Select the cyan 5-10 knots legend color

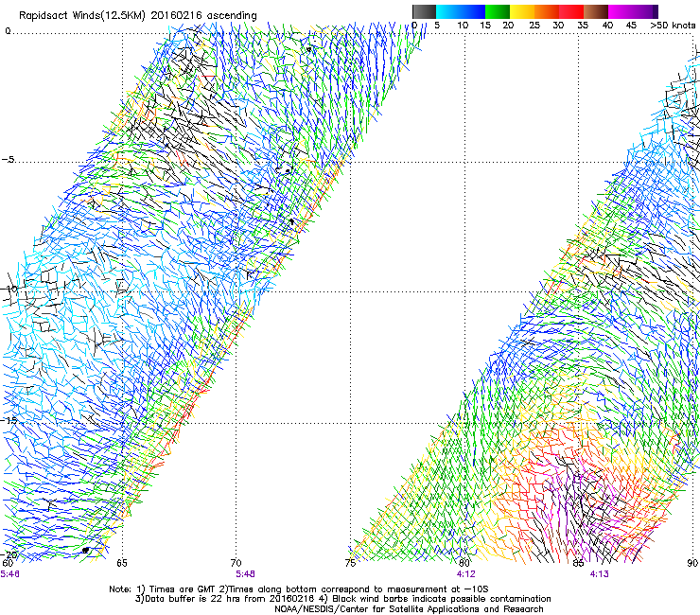pos(448,11)
